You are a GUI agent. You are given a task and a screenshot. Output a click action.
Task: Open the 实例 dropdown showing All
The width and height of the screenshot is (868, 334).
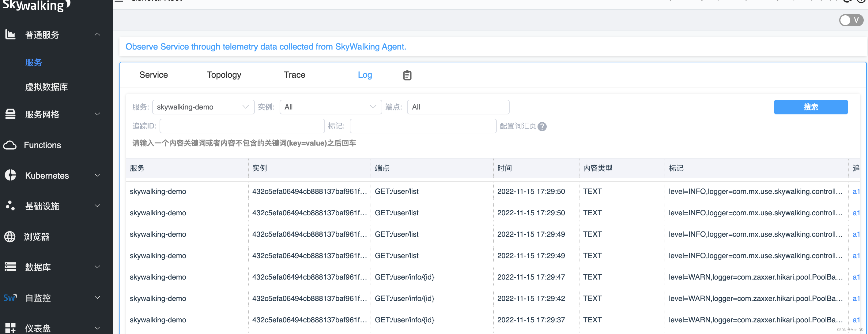pyautogui.click(x=330, y=107)
